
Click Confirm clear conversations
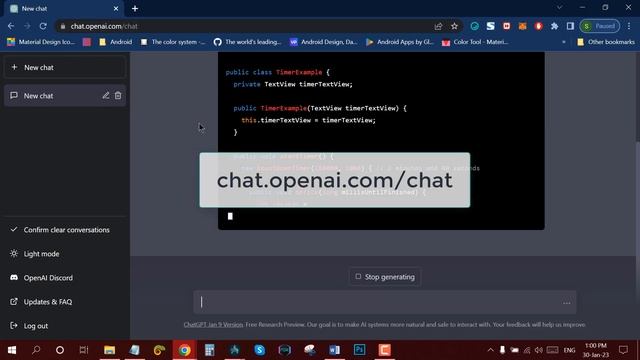[64, 230]
